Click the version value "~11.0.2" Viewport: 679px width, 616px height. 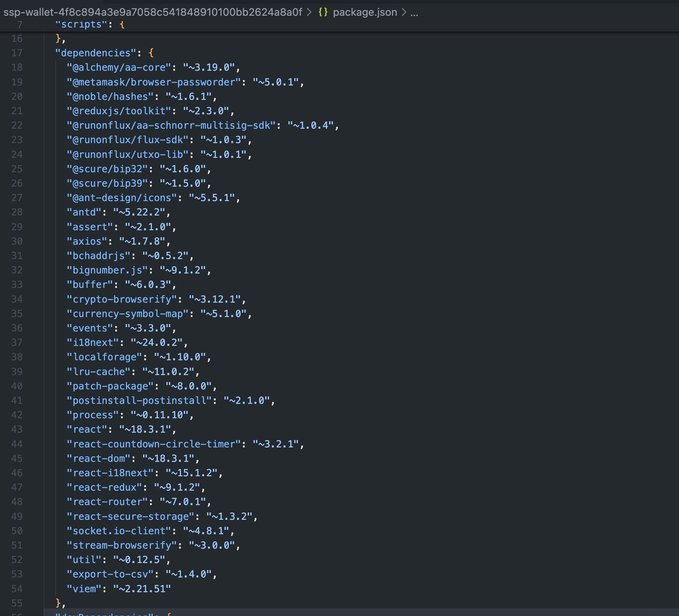pyautogui.click(x=168, y=371)
